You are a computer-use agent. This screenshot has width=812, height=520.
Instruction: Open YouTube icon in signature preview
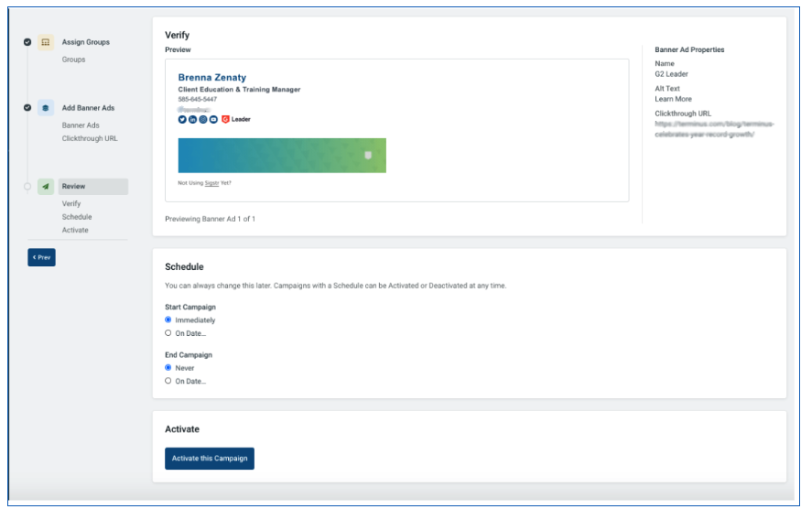point(213,120)
